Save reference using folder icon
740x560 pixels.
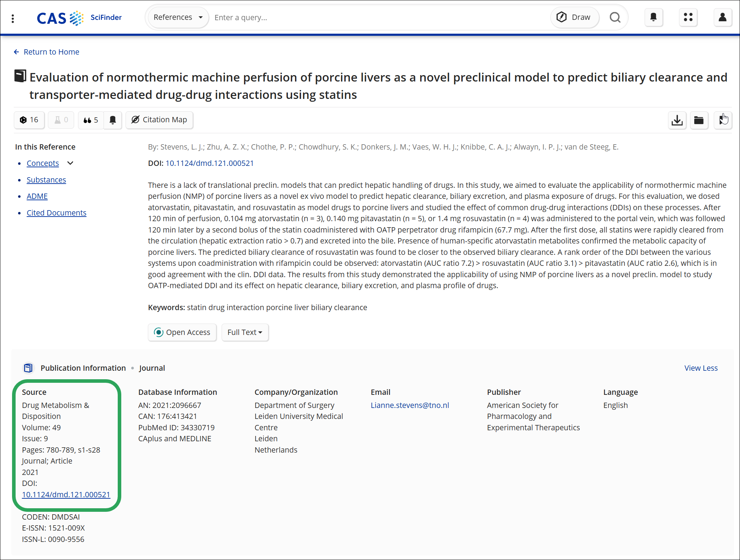click(699, 120)
